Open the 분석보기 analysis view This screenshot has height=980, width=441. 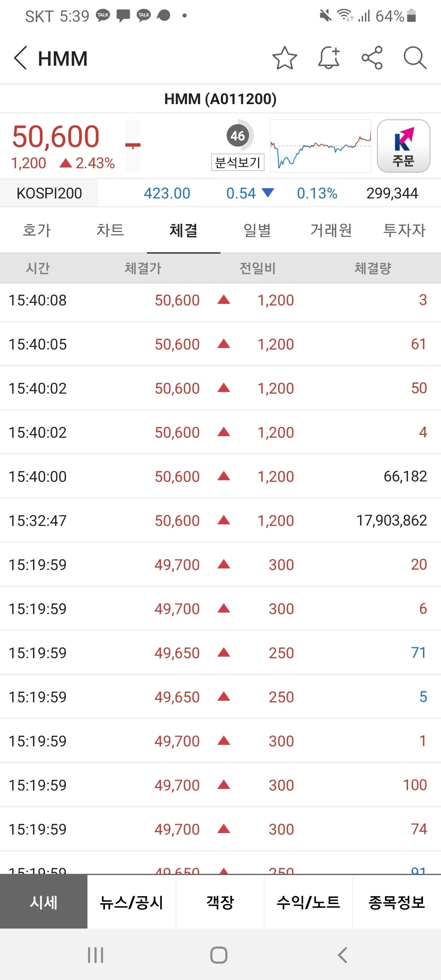238,163
